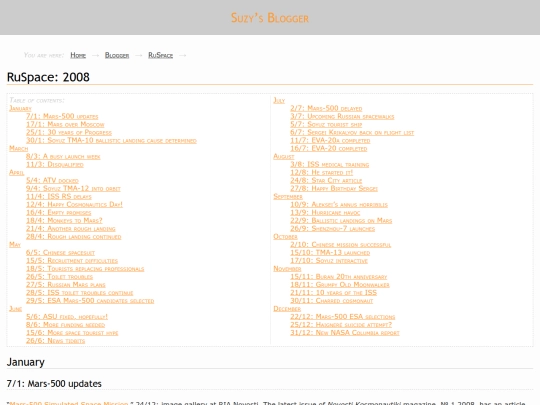Go to Home in the breadcrumb
The width and height of the screenshot is (540, 405).
coord(78,55)
